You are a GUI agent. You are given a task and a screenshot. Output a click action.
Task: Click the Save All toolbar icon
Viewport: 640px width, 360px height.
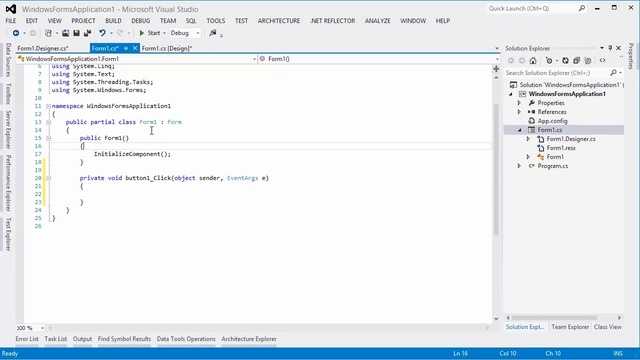click(x=87, y=33)
